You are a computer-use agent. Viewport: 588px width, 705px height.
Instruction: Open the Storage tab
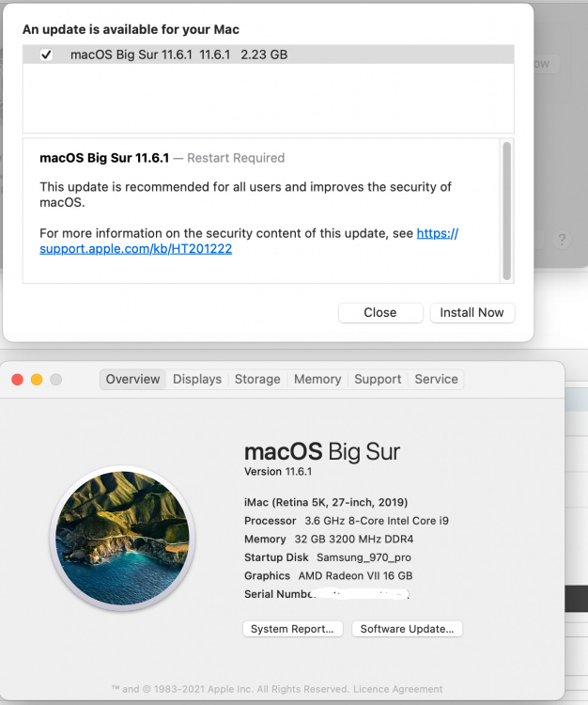[257, 379]
